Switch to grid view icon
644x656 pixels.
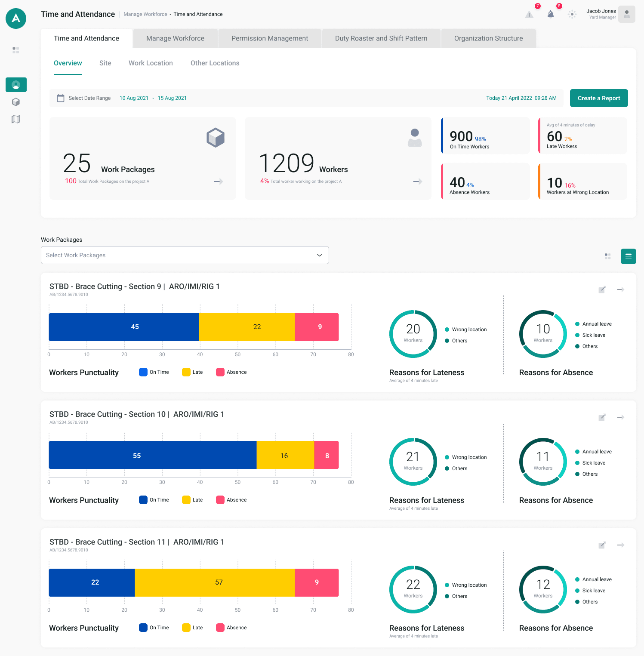(607, 256)
